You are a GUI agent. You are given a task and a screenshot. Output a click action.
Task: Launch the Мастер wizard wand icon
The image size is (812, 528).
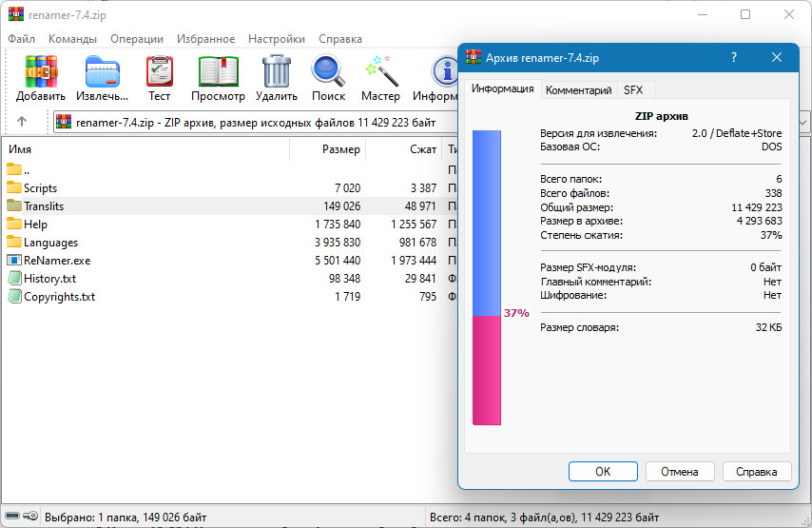click(381, 71)
